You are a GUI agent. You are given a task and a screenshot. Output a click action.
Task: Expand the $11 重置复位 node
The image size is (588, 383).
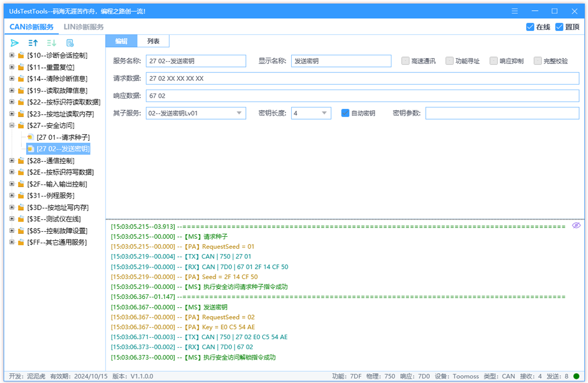12,67
